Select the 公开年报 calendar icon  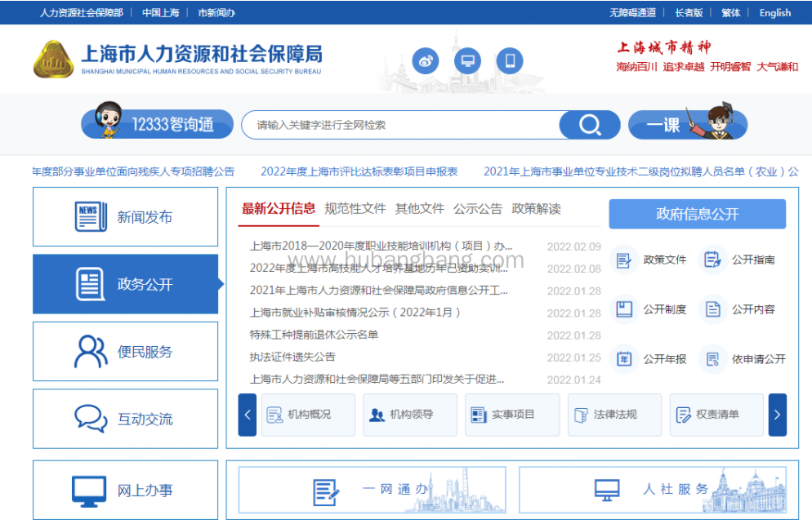(625, 359)
